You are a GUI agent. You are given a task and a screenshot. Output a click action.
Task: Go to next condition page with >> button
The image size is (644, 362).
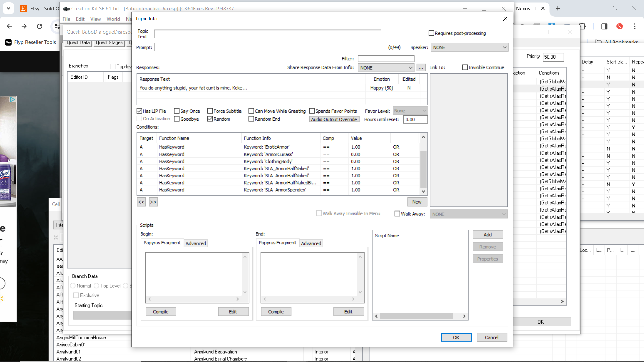pos(153,202)
